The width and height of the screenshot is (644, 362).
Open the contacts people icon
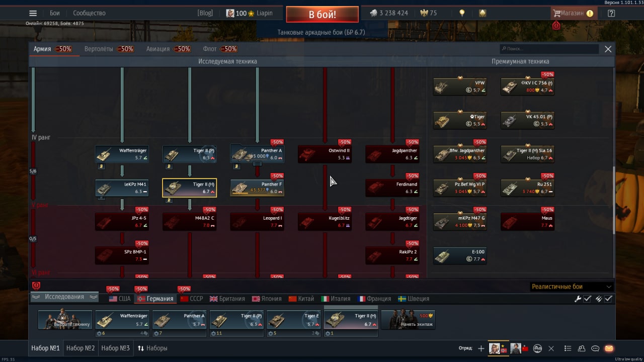(x=582, y=348)
